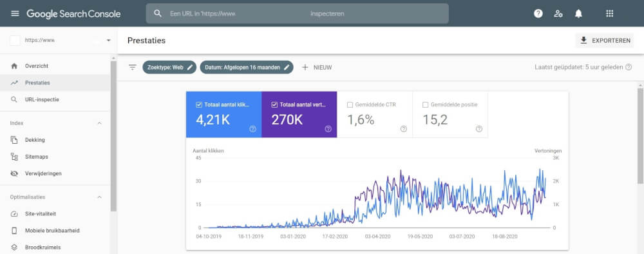Collapse the Index section

click(99, 123)
